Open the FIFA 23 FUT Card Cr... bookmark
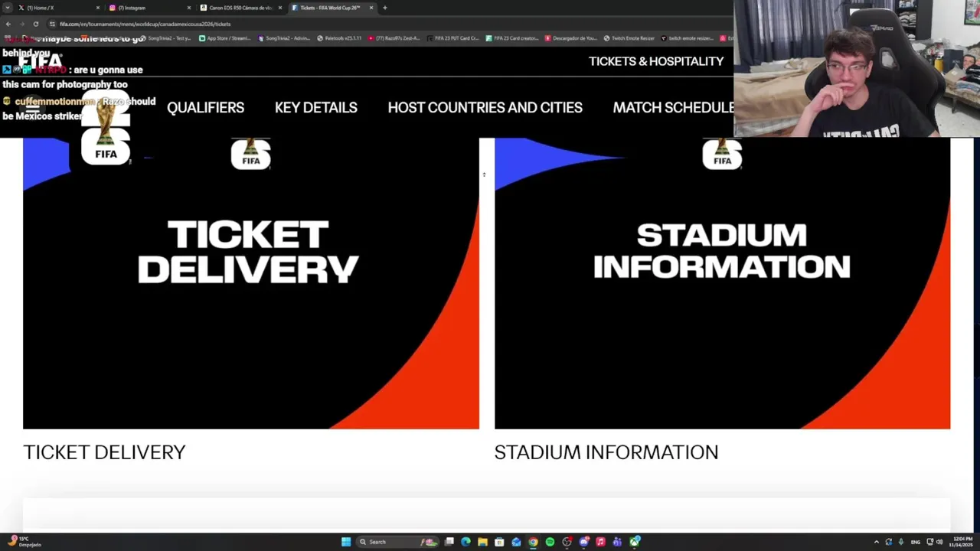 click(453, 38)
